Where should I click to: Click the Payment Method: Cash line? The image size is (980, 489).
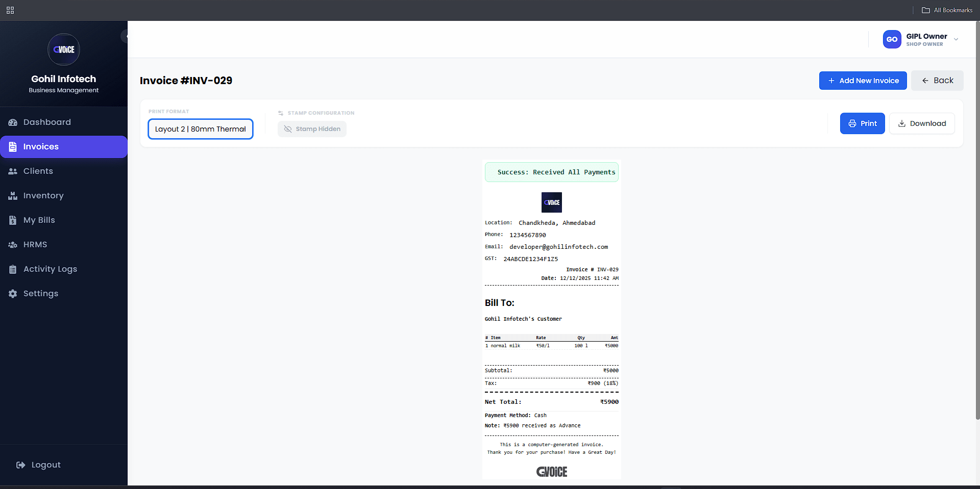(516, 416)
